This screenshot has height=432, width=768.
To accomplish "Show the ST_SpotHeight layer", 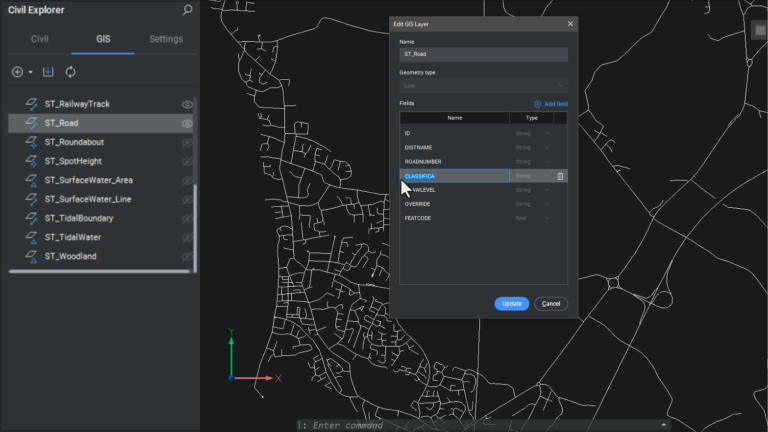I will point(187,161).
